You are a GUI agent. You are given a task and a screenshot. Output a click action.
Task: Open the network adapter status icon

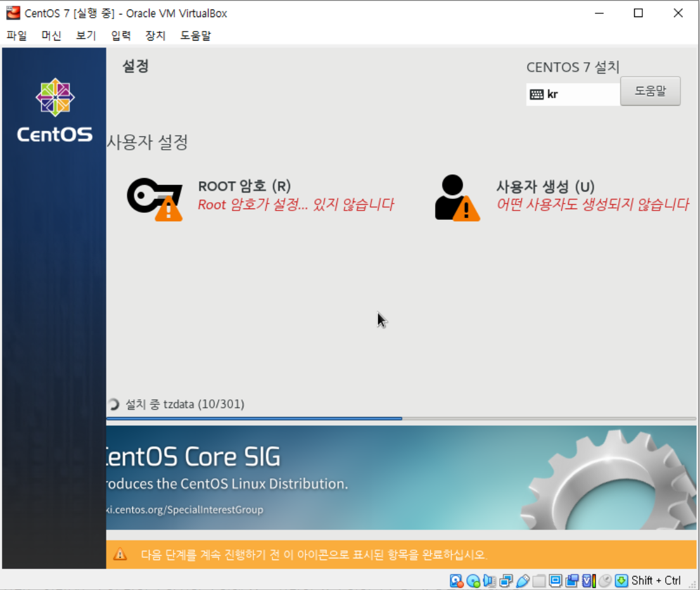pyautogui.click(x=506, y=580)
